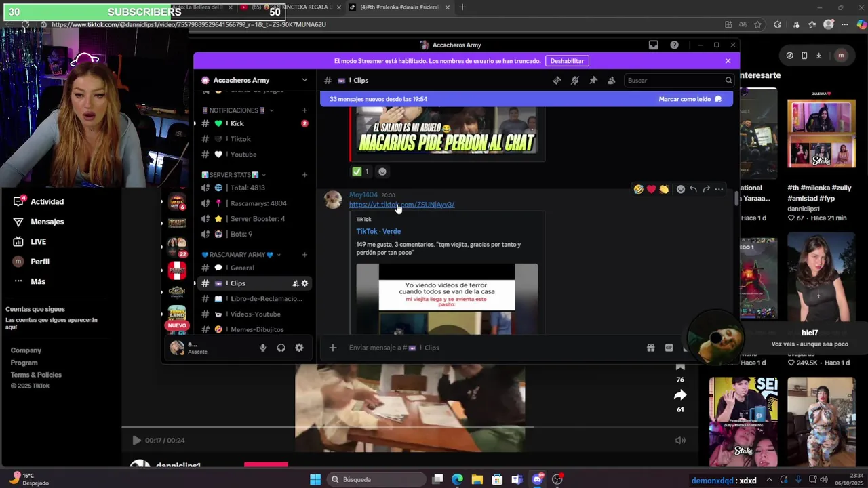Open the Youtube channel
Image resolution: width=868 pixels, height=488 pixels.
click(x=254, y=155)
